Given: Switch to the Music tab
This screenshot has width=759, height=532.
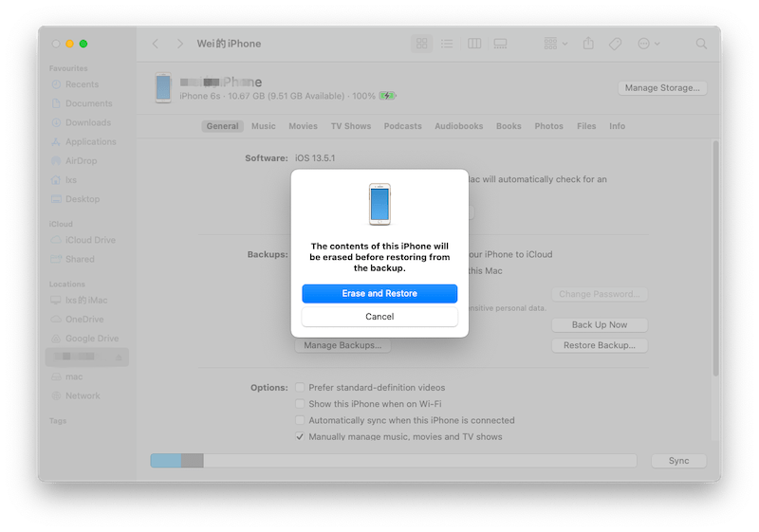Looking at the screenshot, I should [264, 126].
